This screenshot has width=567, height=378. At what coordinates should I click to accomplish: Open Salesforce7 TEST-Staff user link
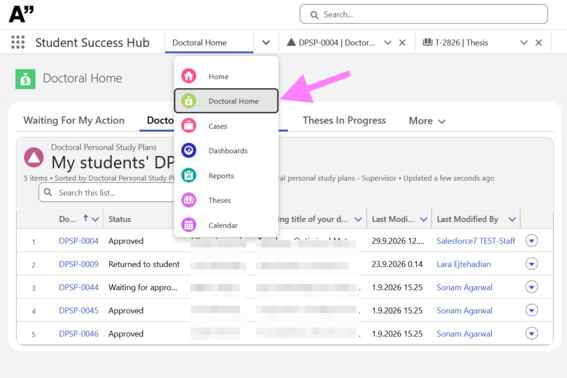(476, 241)
